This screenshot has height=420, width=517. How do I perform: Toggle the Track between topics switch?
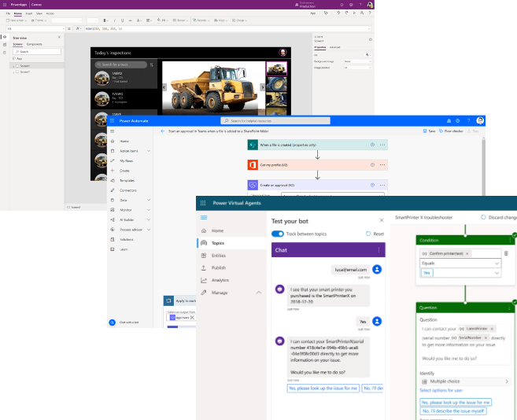pos(278,234)
